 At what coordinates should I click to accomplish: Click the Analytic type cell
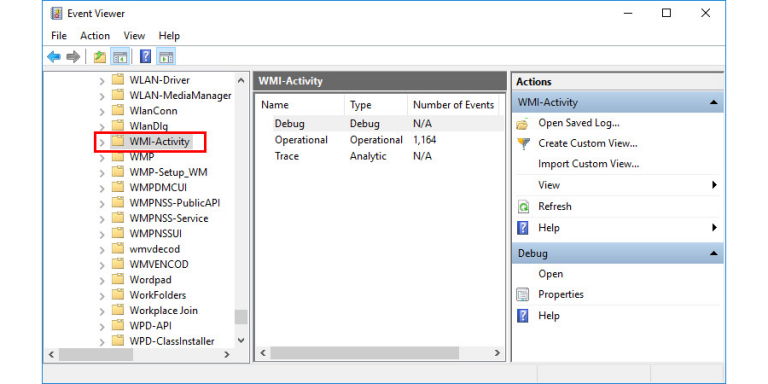point(368,157)
